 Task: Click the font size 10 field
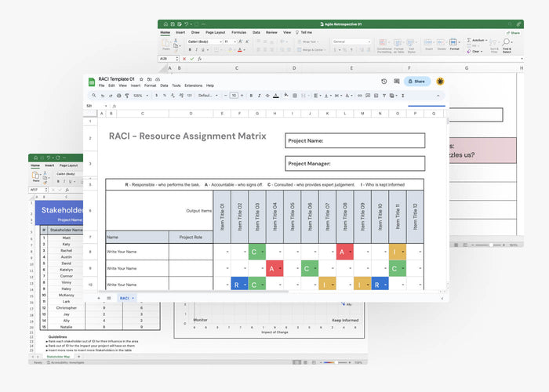234,95
